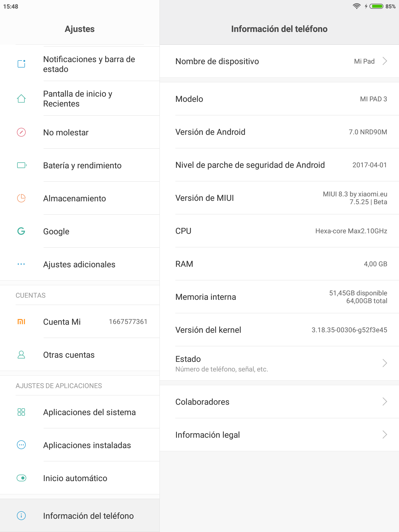Open Información legal chevron
399x532 pixels.
tap(385, 435)
